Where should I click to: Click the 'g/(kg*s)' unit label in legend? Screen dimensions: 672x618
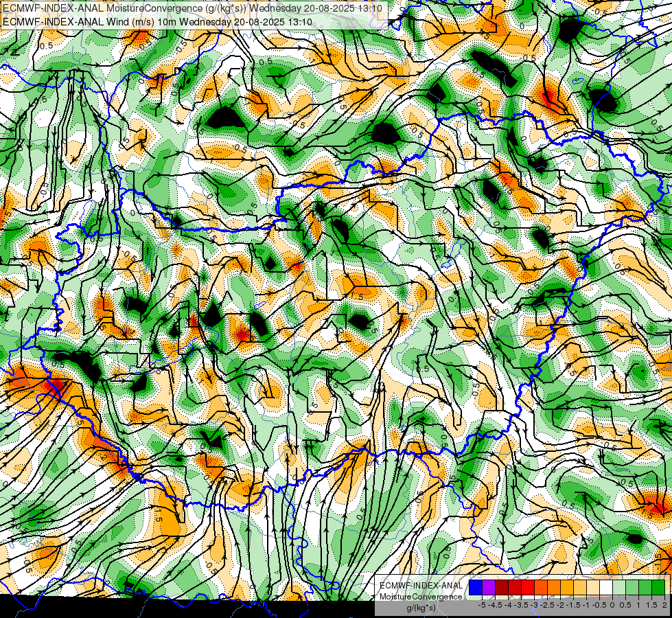coord(421,608)
